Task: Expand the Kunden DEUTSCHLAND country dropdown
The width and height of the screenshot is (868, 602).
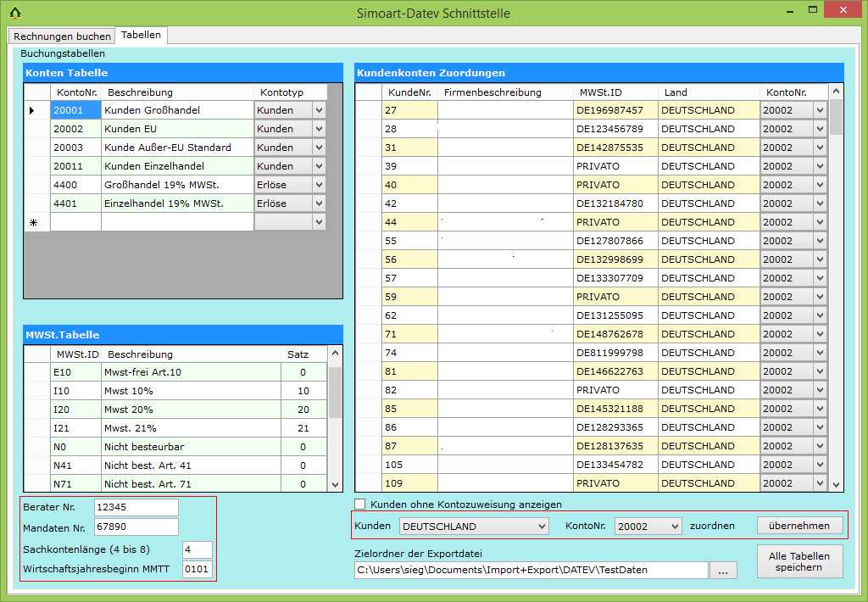Action: 542,527
